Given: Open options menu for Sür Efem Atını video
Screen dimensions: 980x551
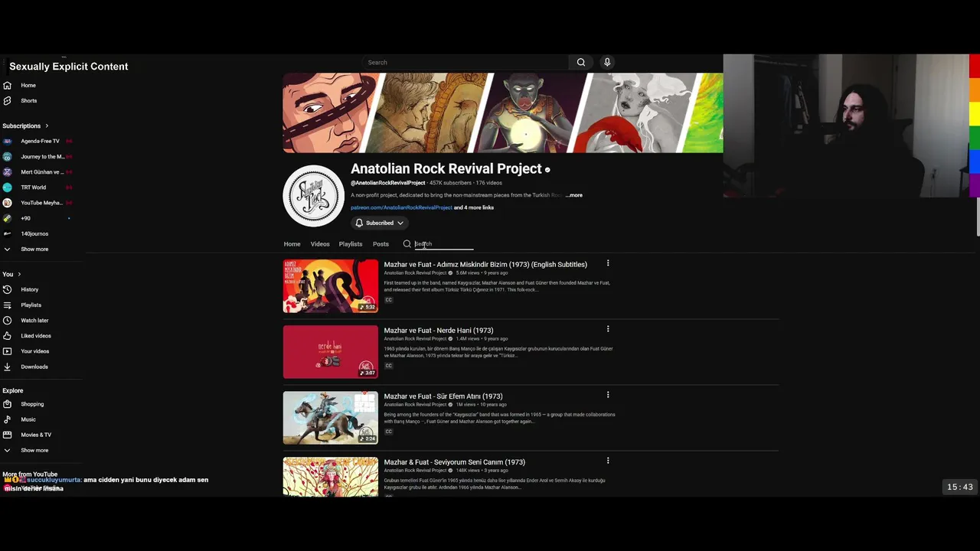Looking at the screenshot, I should click(x=608, y=395).
